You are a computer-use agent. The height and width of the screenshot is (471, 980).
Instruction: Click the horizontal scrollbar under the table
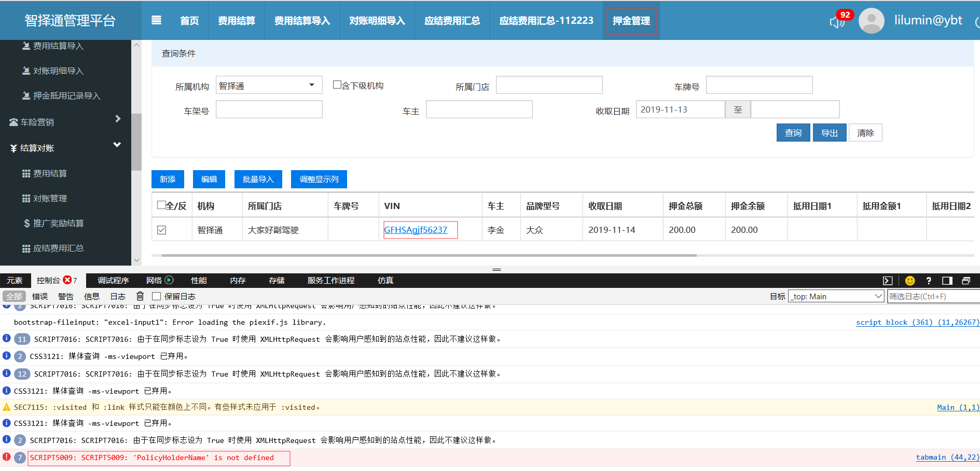429,255
